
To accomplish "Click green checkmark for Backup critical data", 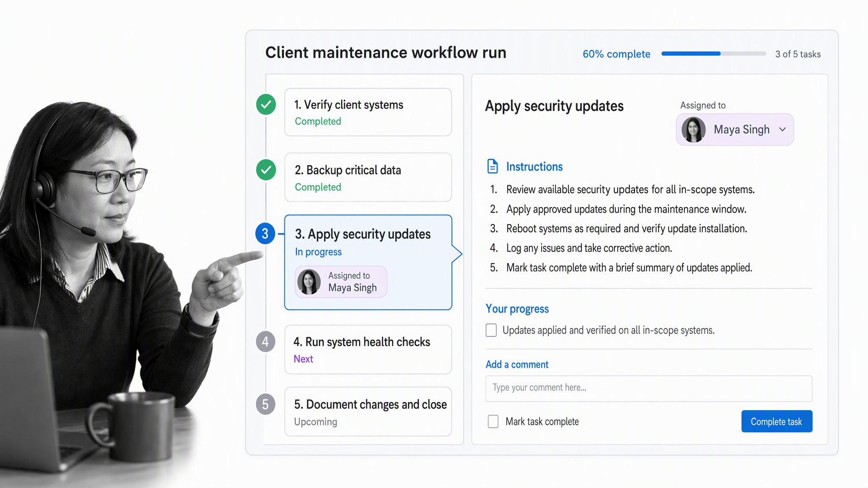I will 266,170.
